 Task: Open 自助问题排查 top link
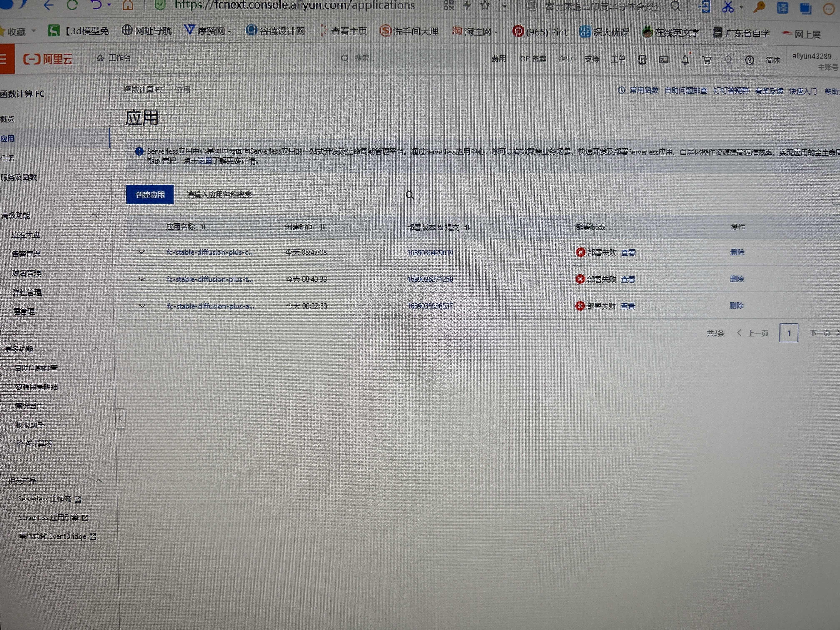686,91
